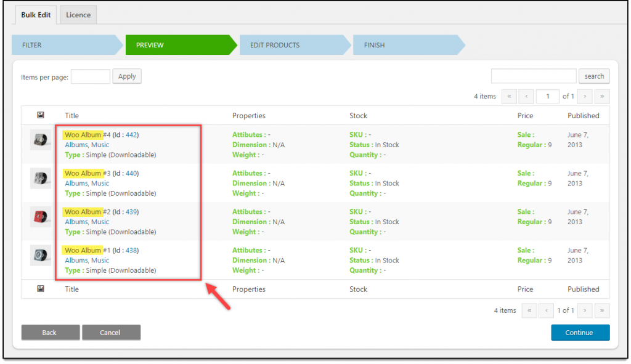Click inside the Items per page input field

tap(90, 76)
